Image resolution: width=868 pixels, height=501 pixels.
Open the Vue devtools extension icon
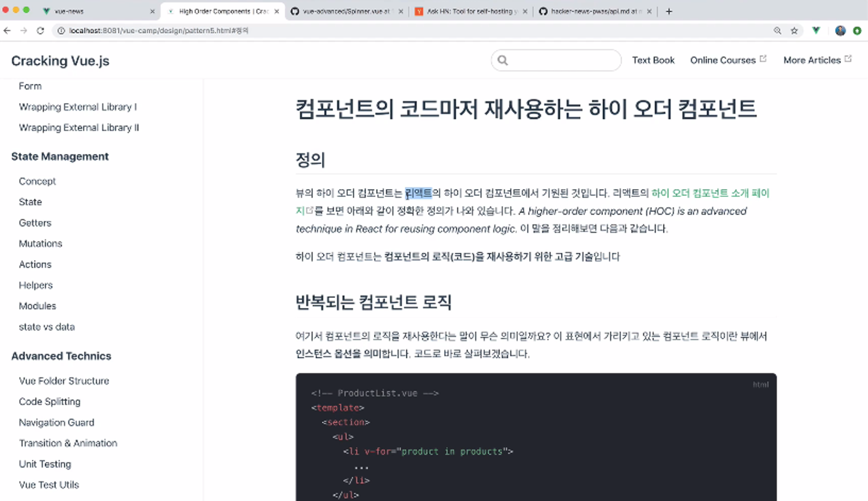click(816, 31)
